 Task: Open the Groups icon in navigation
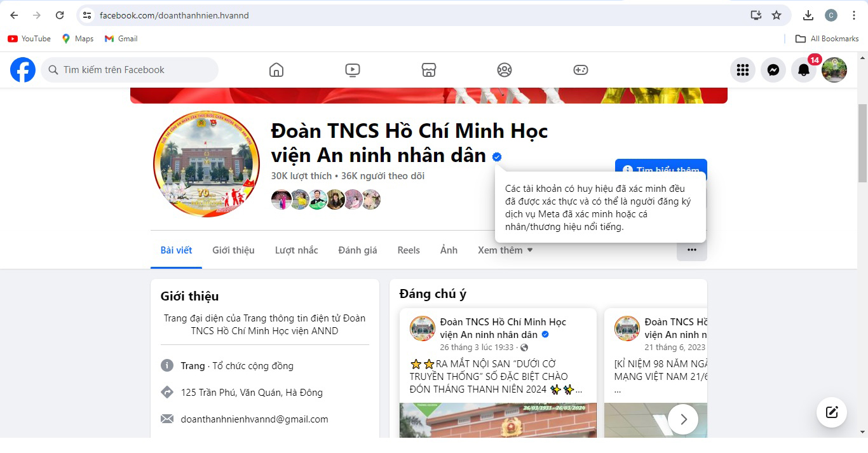pos(505,70)
